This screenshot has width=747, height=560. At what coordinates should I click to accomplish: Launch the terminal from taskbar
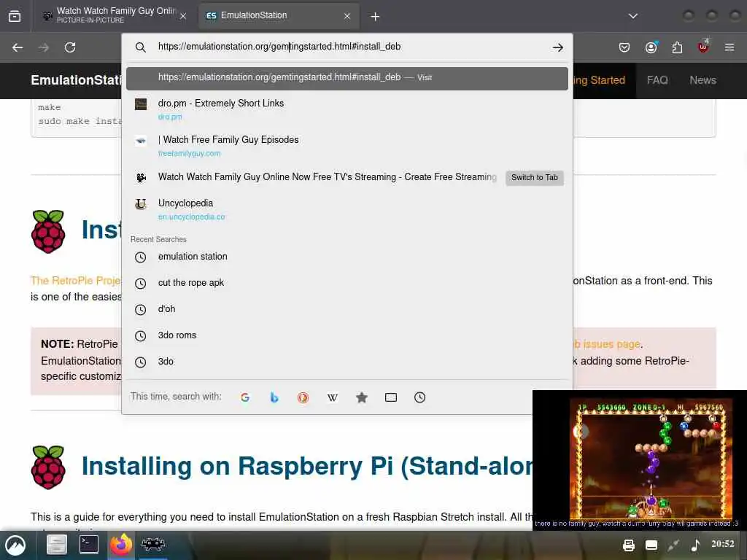(x=88, y=545)
